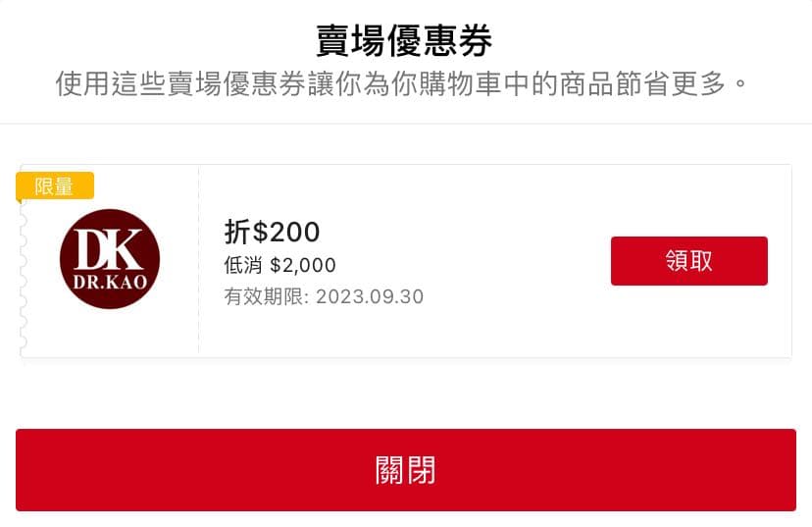The image size is (812, 527).
Task: Click the coupon description subtitle under the title
Action: click(405, 84)
